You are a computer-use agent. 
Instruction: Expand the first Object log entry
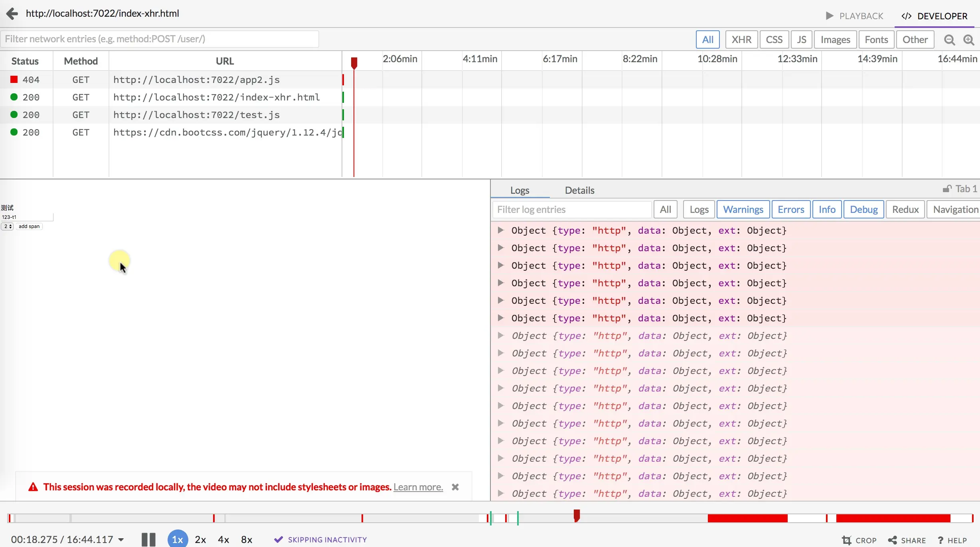[x=500, y=230]
